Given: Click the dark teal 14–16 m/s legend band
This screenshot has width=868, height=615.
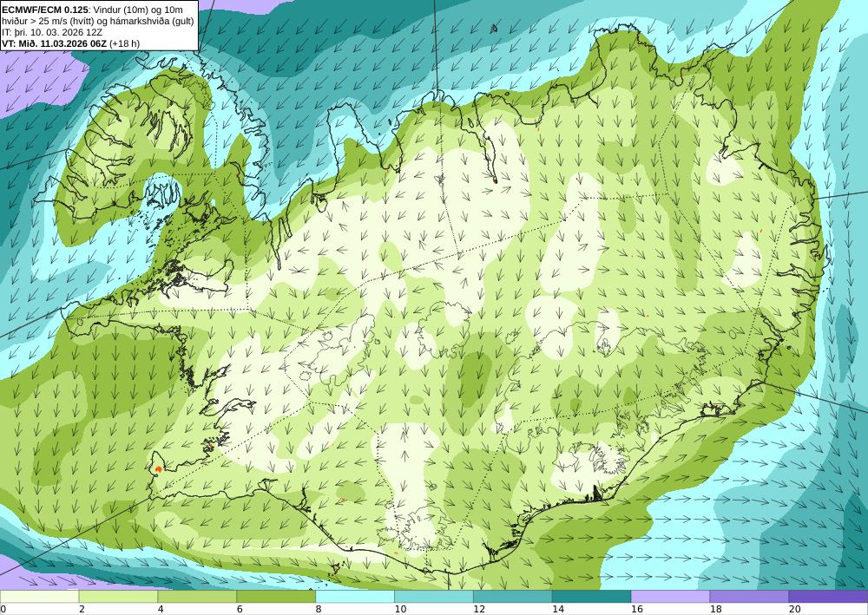Looking at the screenshot, I should coord(591,597).
